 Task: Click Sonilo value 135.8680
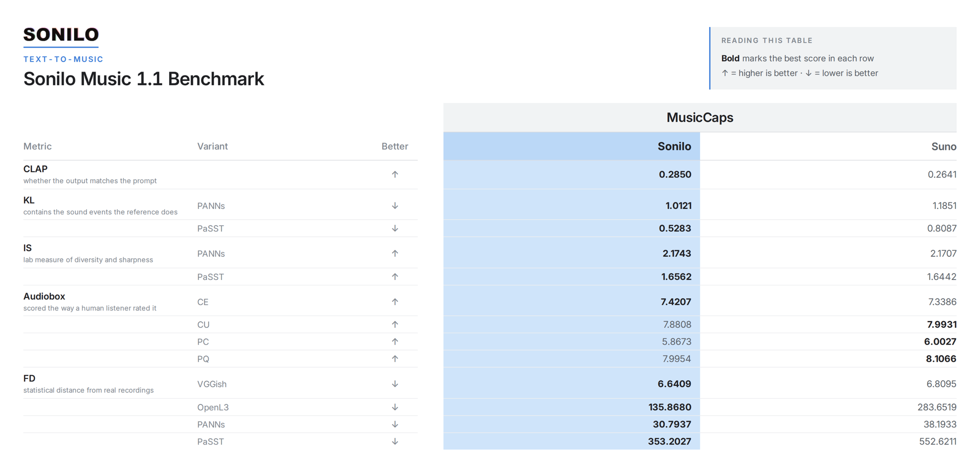[670, 407]
